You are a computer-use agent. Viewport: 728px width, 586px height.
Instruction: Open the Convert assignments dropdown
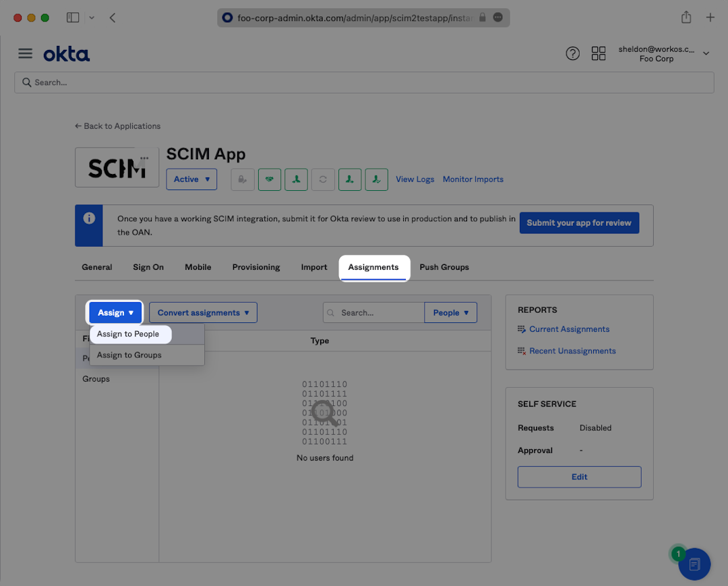[x=203, y=313]
